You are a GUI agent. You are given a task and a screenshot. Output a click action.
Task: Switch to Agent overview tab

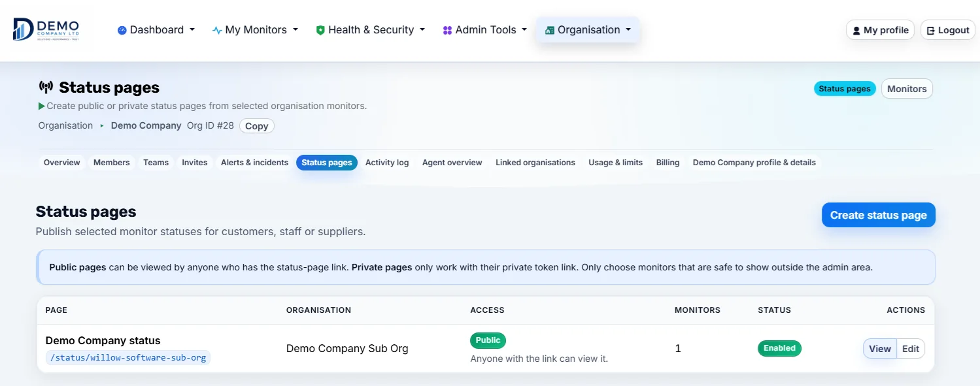pyautogui.click(x=452, y=163)
